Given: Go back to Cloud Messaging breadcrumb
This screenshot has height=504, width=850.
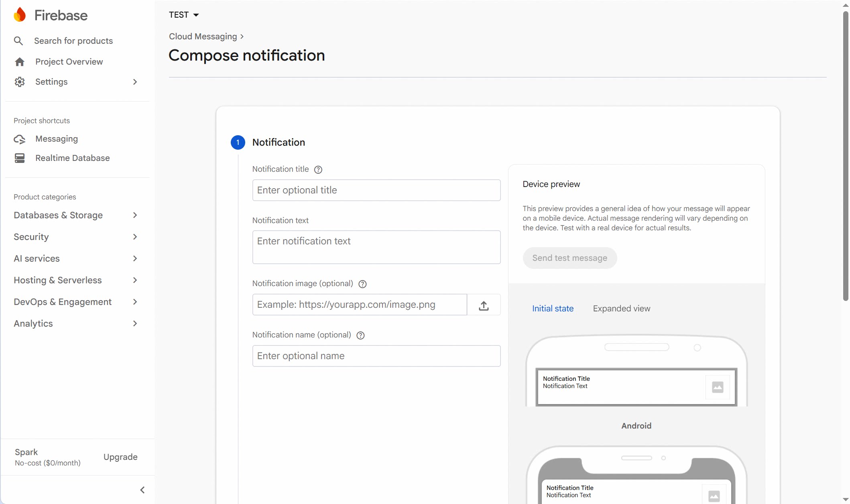Looking at the screenshot, I should (203, 37).
